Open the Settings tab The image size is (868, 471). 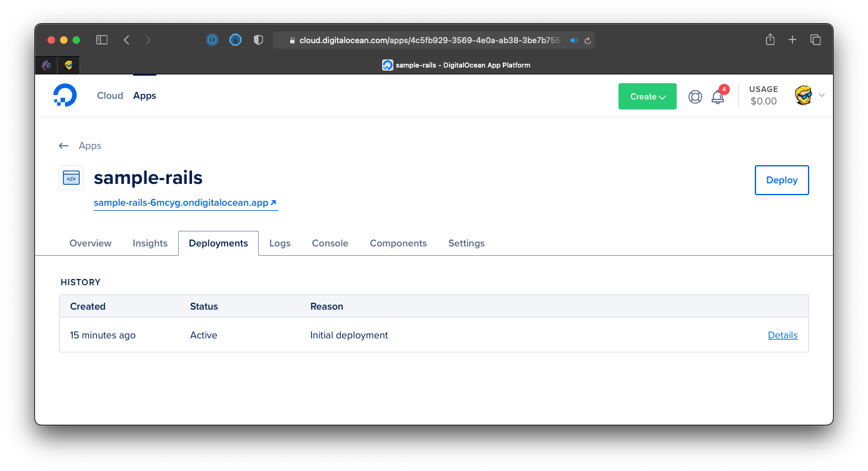click(x=466, y=243)
